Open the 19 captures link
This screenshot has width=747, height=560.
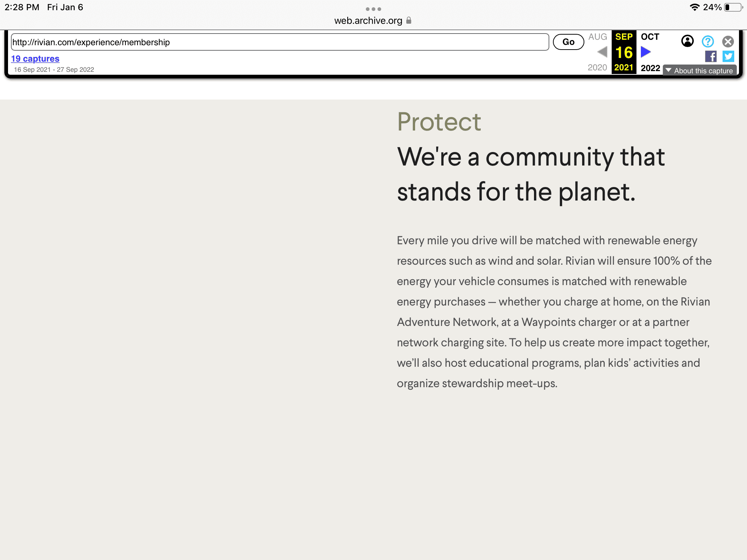click(x=35, y=59)
